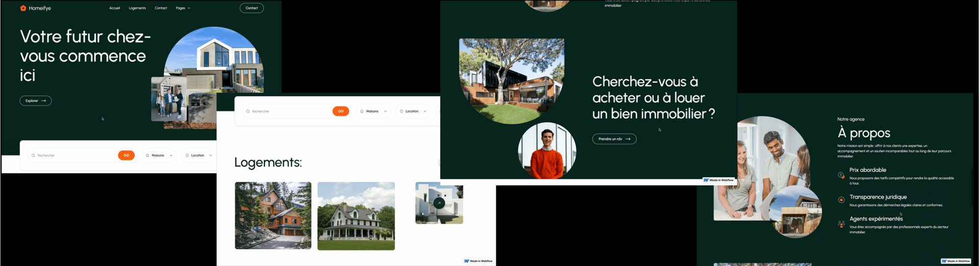Viewport: 980px width, 266px height.
Task: Click the Transparence juridique icon
Action: click(x=841, y=200)
